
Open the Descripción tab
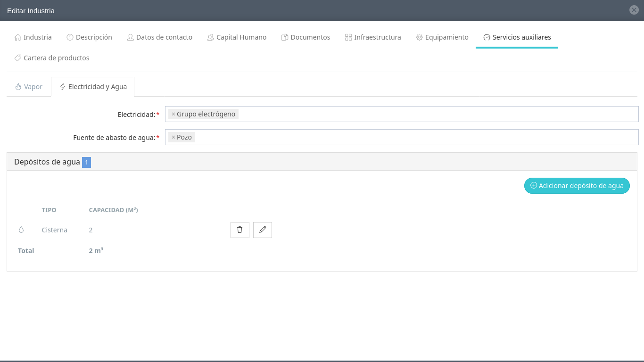[x=89, y=37]
